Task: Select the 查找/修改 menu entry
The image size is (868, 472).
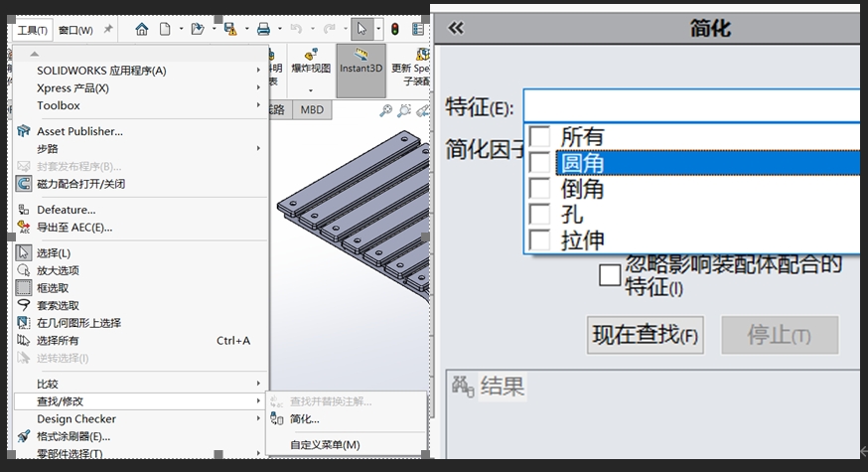Action: [x=141, y=401]
